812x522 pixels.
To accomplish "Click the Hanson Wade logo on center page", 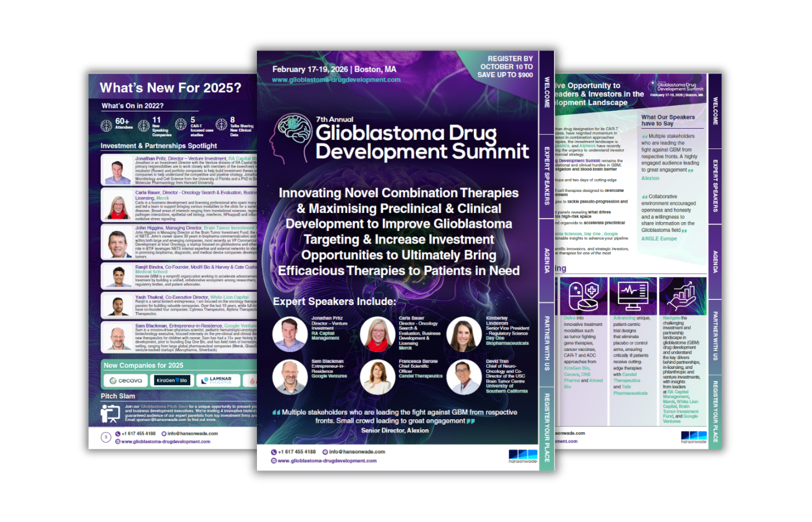I will (x=523, y=456).
